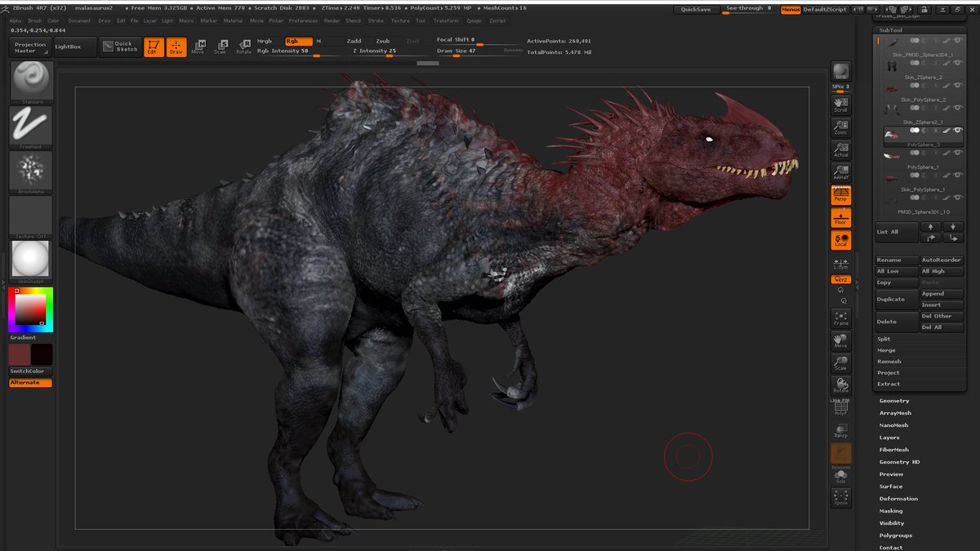The image size is (980, 551).
Task: Open the Alpha menu
Action: [16, 20]
